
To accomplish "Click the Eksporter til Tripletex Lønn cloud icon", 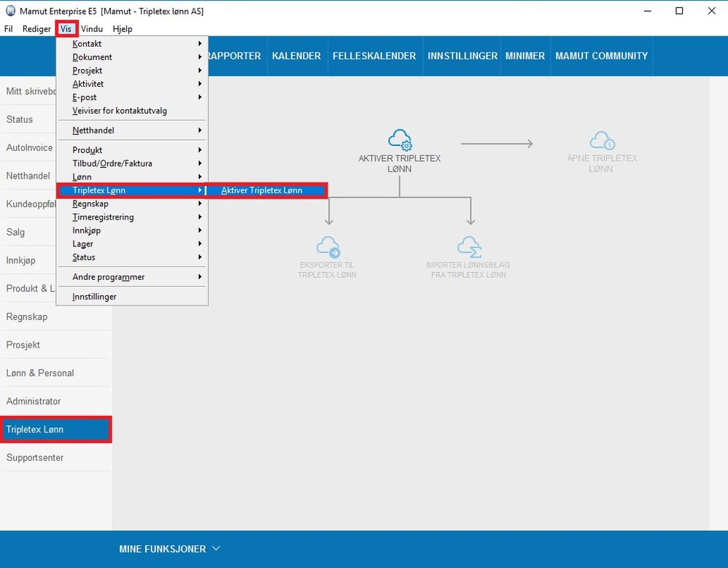I will (328, 247).
